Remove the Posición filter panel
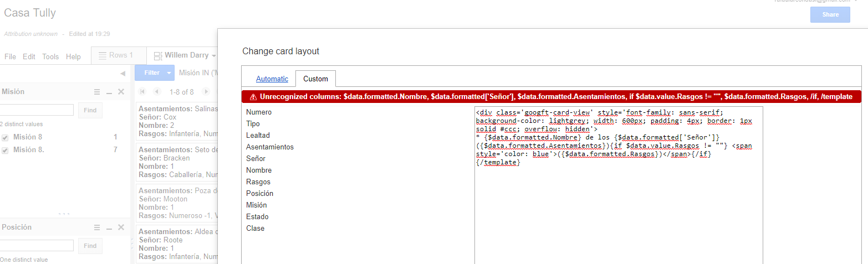 (121, 227)
